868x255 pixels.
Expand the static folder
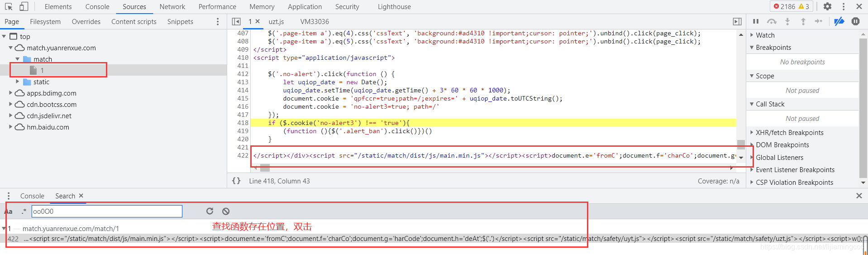pyautogui.click(x=18, y=82)
